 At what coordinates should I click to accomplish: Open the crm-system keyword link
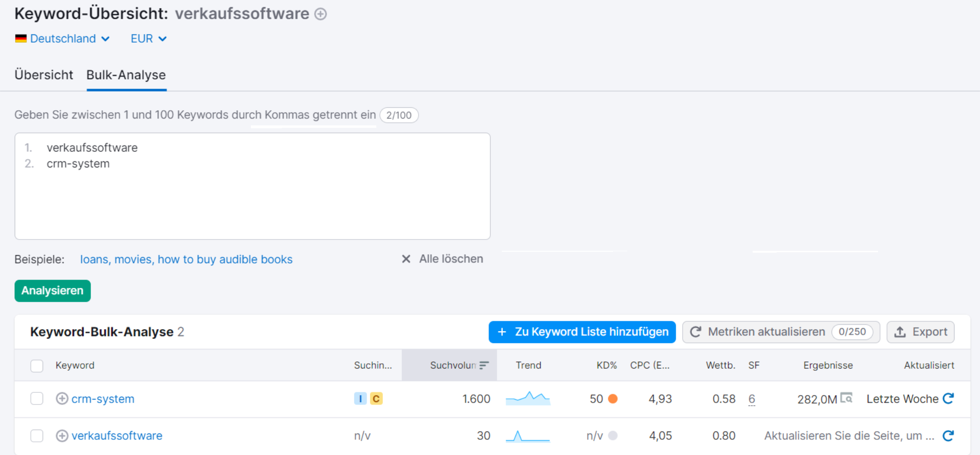click(x=103, y=399)
